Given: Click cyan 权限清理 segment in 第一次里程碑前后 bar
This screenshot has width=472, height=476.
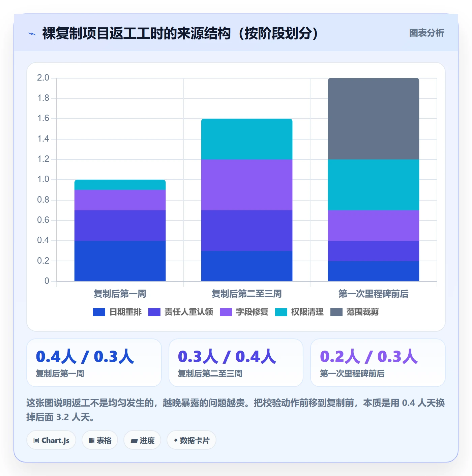Looking at the screenshot, I should point(374,185).
